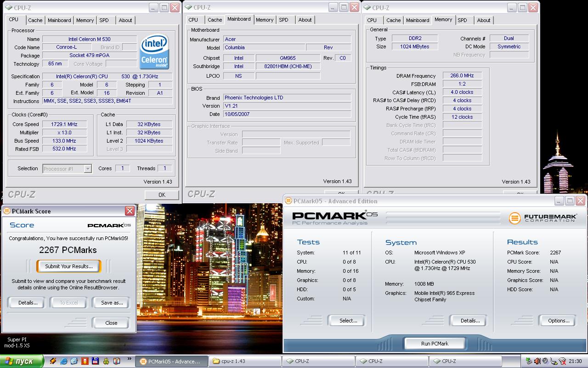Click CAS# Latency value 4.0 clocks
The width and height of the screenshot is (588, 368).
pos(462,92)
